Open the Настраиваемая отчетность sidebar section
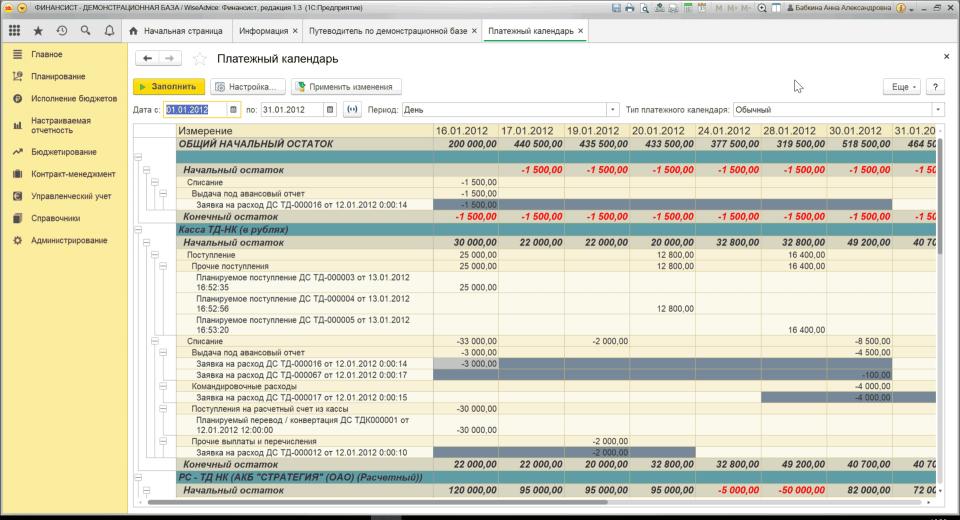This screenshot has width=960, height=520. (61, 126)
